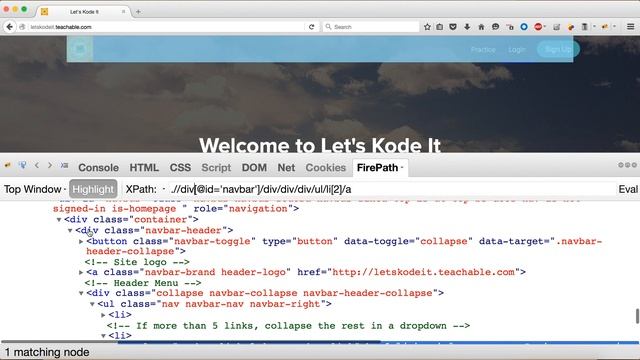Reload the page with refresh icon
Image resolution: width=640 pixels, height=360 pixels.
click(x=311, y=27)
